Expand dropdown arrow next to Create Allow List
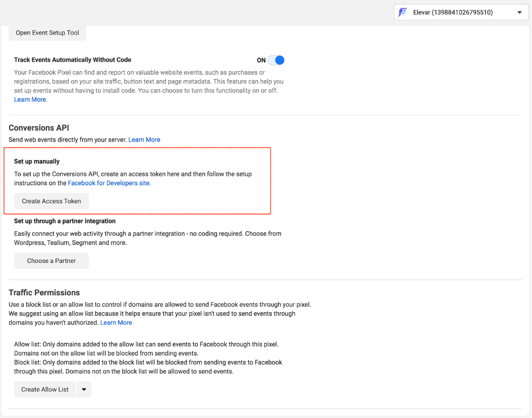 [x=84, y=389]
